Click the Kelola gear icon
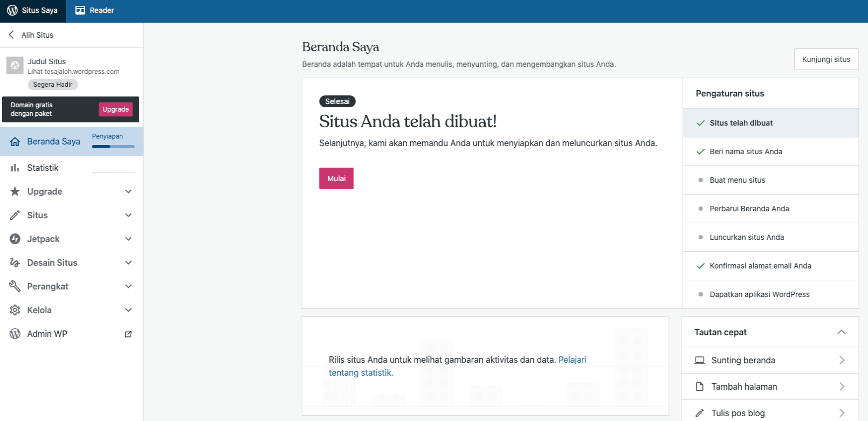Screen dimensions: 868x421 pos(15,310)
